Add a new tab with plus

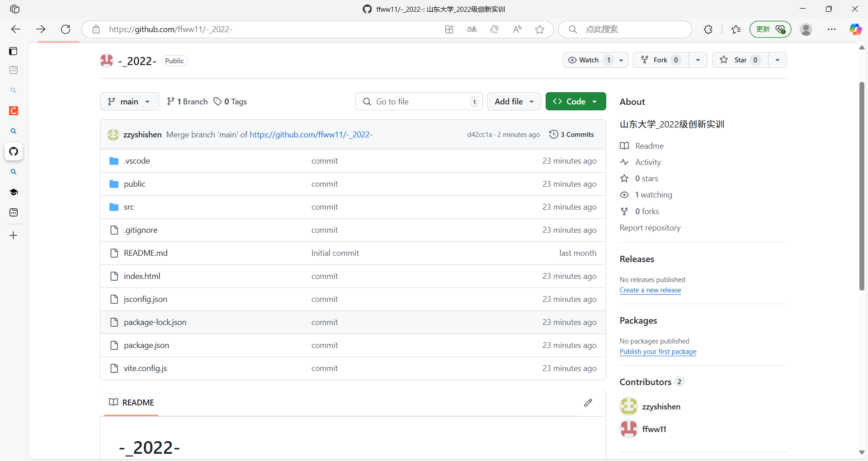[14, 235]
